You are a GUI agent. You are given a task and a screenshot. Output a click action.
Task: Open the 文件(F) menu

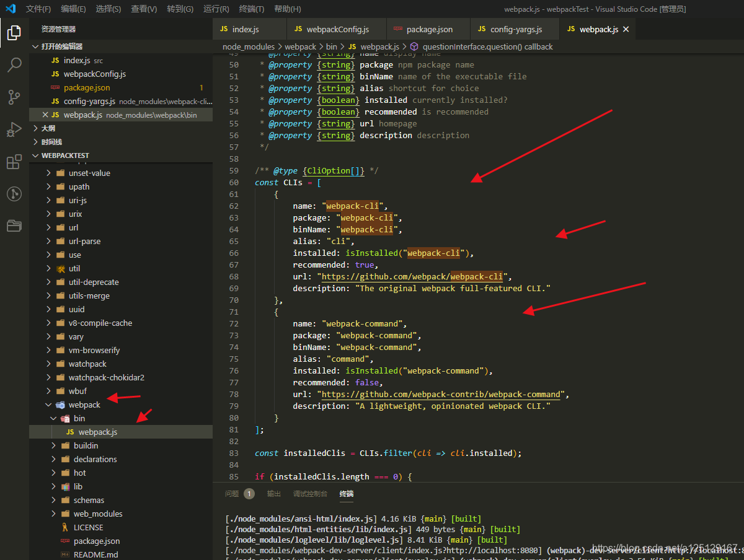[x=38, y=9]
